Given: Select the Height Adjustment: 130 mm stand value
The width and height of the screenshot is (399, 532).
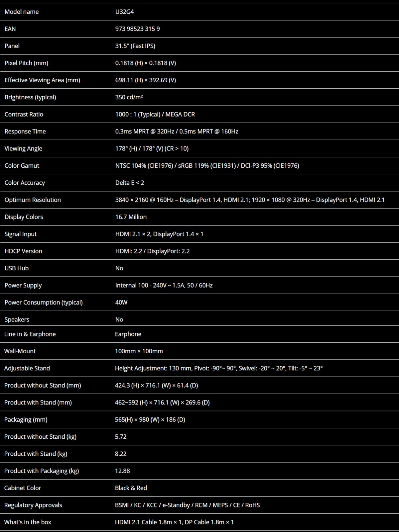Looking at the screenshot, I should point(153,368).
